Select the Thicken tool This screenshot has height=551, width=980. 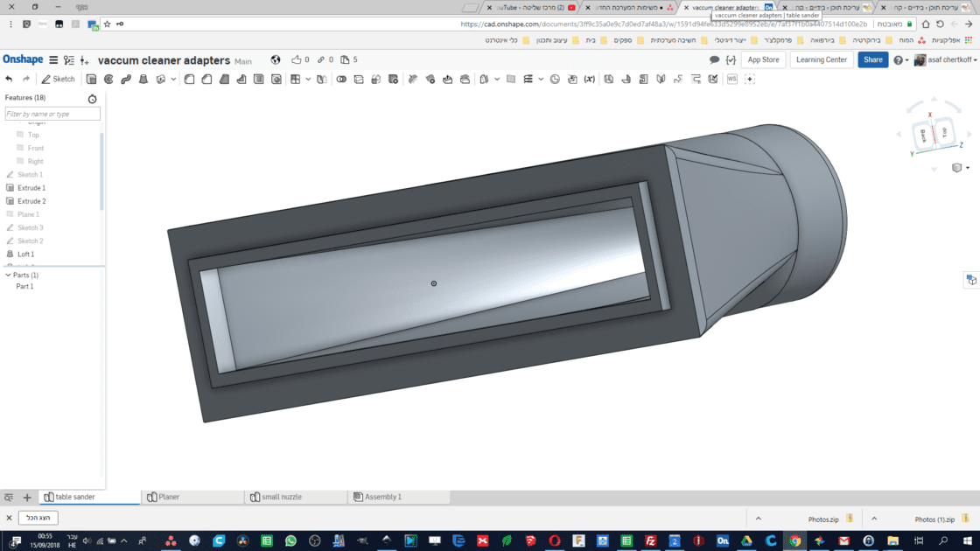(161, 80)
